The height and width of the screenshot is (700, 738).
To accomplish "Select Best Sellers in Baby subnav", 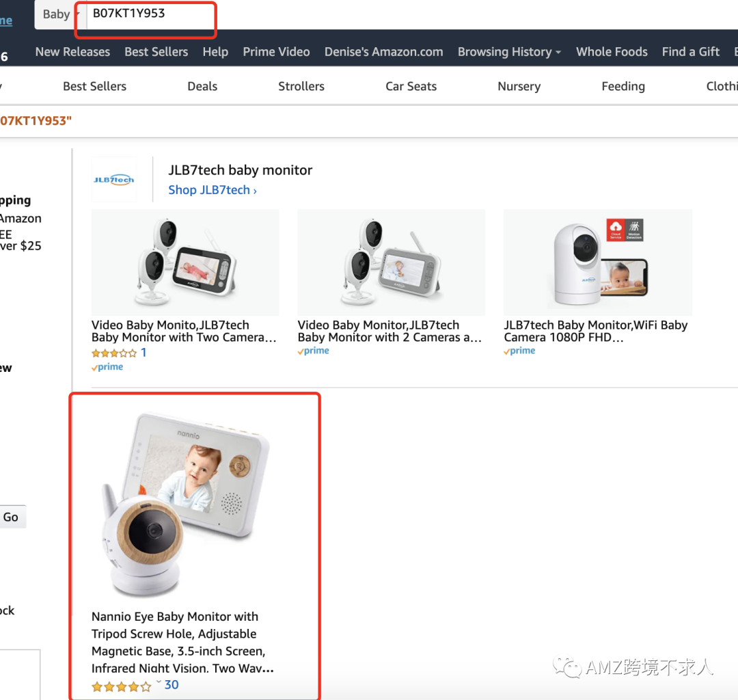I will click(x=94, y=86).
